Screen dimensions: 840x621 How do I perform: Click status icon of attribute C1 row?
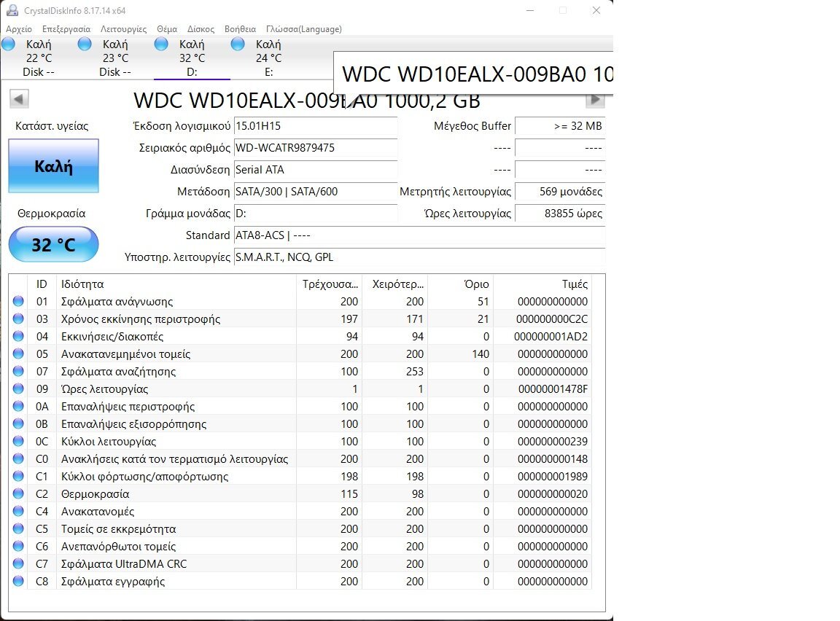(x=18, y=477)
